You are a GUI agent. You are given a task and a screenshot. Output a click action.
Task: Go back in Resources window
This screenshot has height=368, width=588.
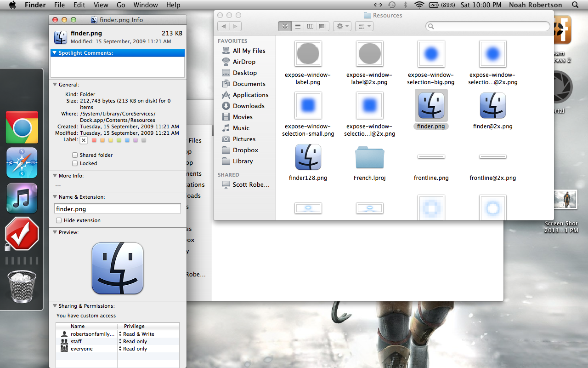coord(224,26)
